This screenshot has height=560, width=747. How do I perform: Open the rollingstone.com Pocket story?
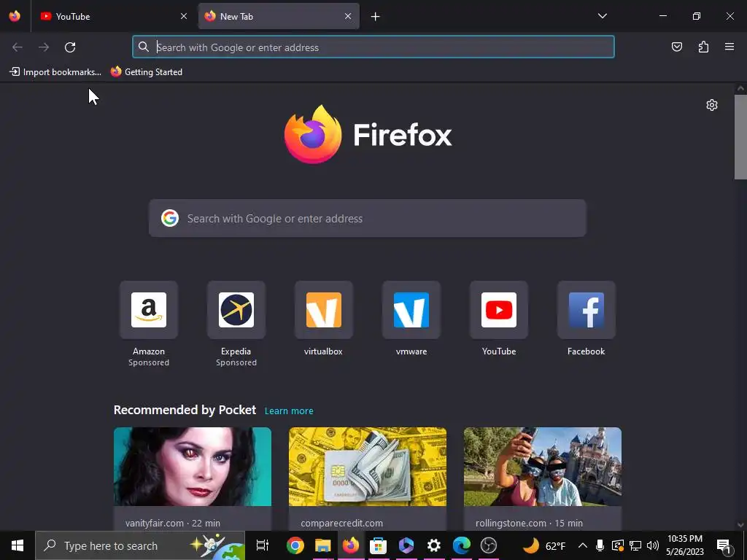coord(543,478)
